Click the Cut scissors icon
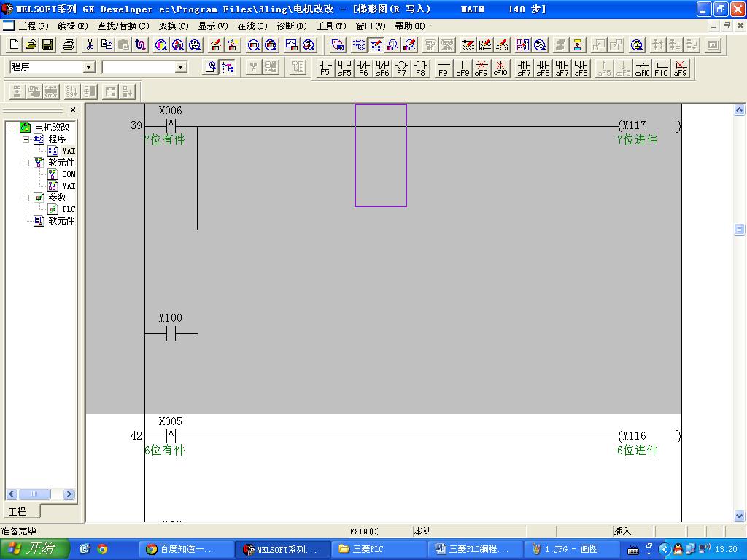 [89, 45]
